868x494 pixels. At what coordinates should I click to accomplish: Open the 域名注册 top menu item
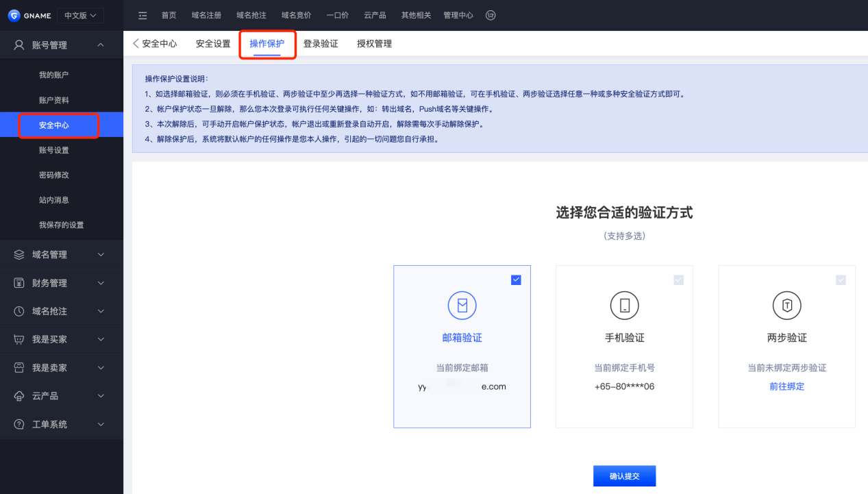coord(206,15)
